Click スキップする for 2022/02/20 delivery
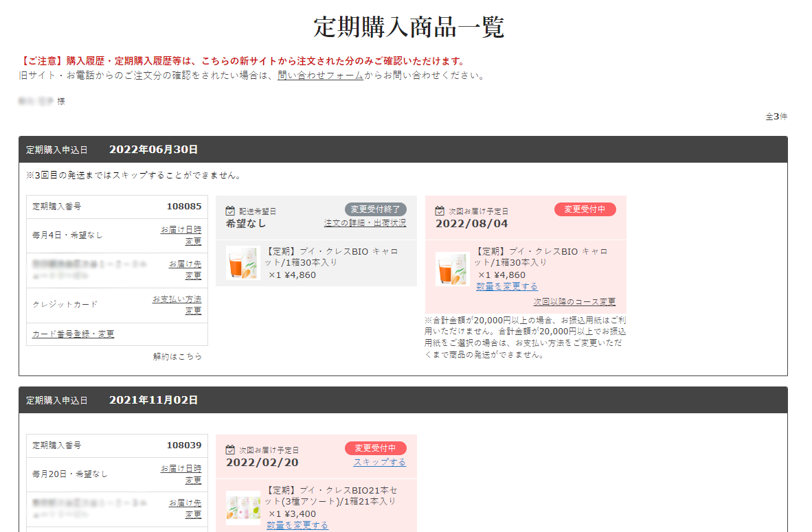812x532 pixels. pyautogui.click(x=379, y=463)
